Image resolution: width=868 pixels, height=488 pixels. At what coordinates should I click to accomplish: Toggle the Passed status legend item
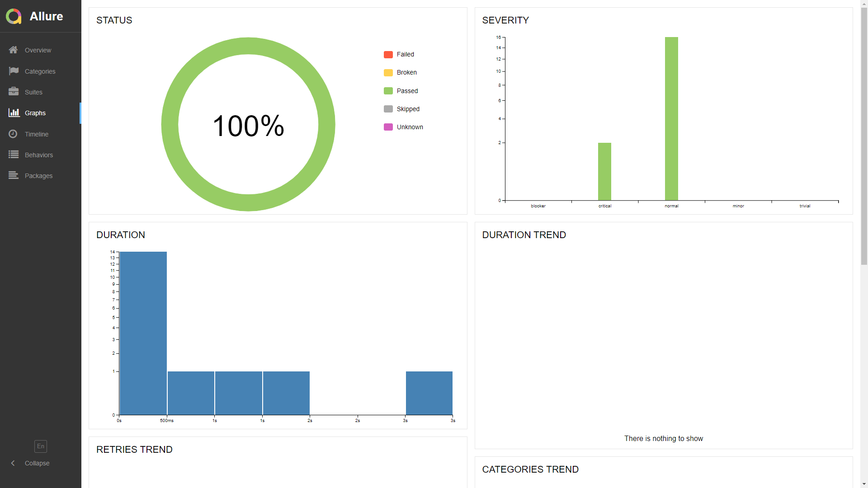pos(408,90)
